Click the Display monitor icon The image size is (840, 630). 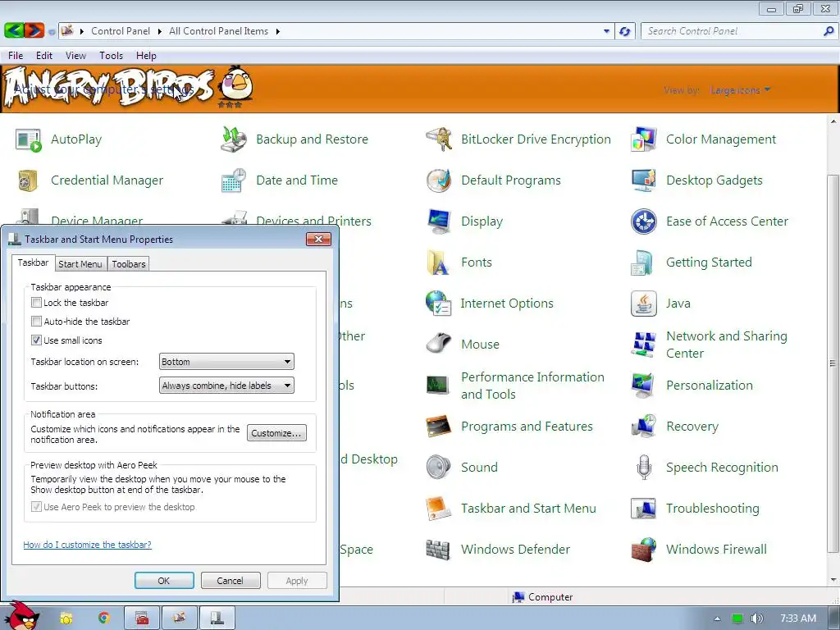[439, 221]
